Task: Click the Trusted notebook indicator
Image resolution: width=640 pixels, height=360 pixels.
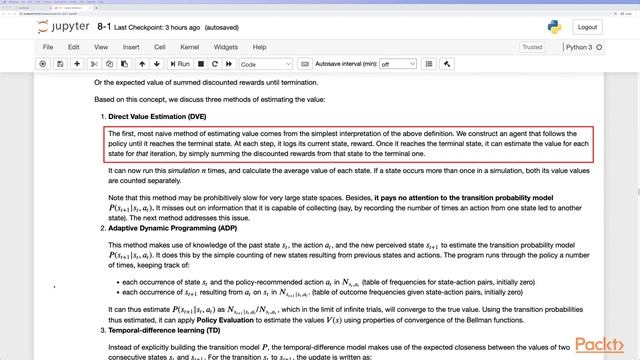Action: pos(532,47)
